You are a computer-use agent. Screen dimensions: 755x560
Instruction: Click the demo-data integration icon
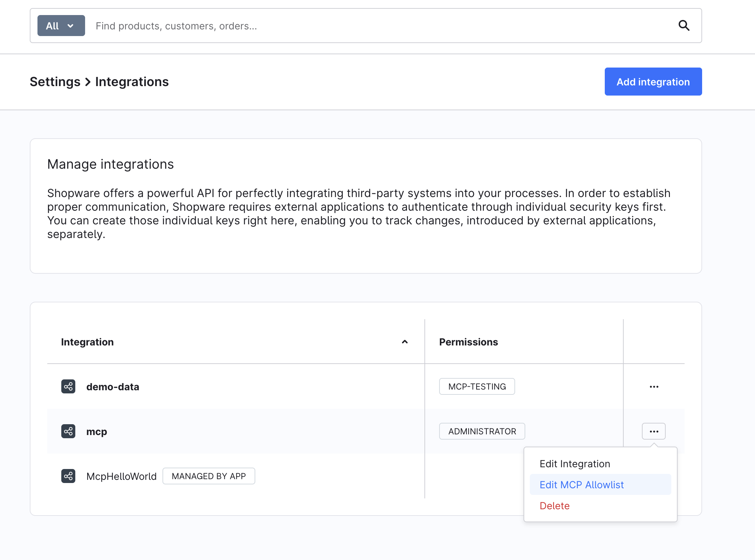coord(68,386)
